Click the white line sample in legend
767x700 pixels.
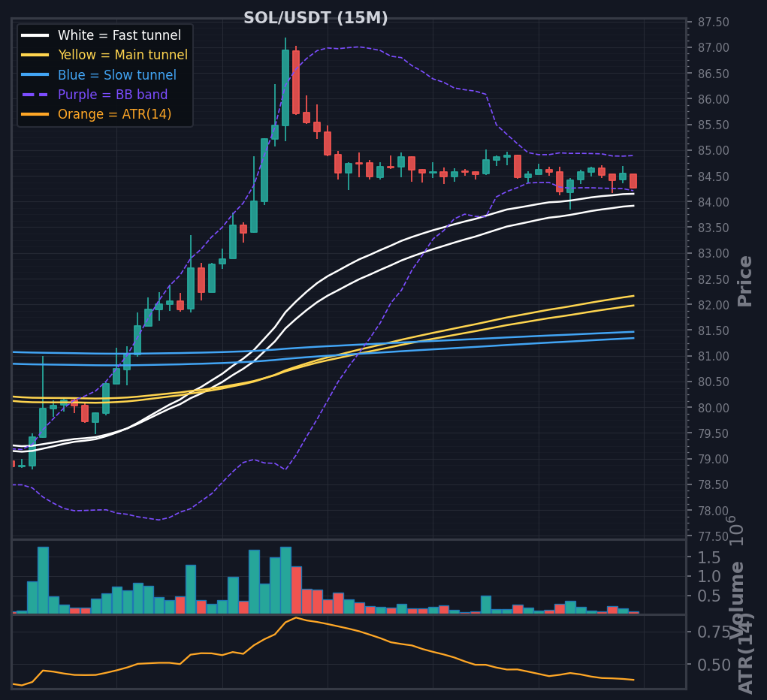(x=35, y=35)
